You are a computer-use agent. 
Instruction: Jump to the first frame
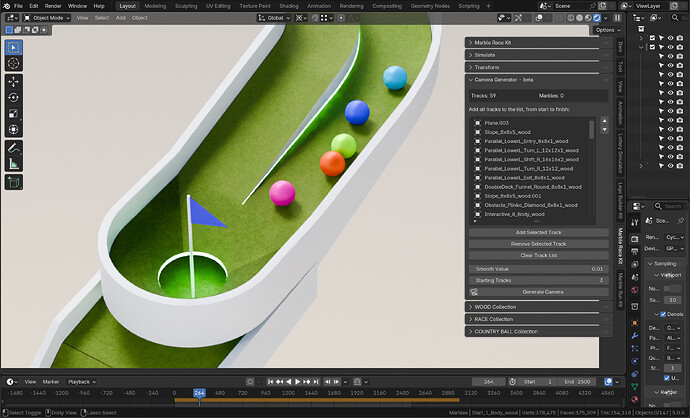point(270,382)
